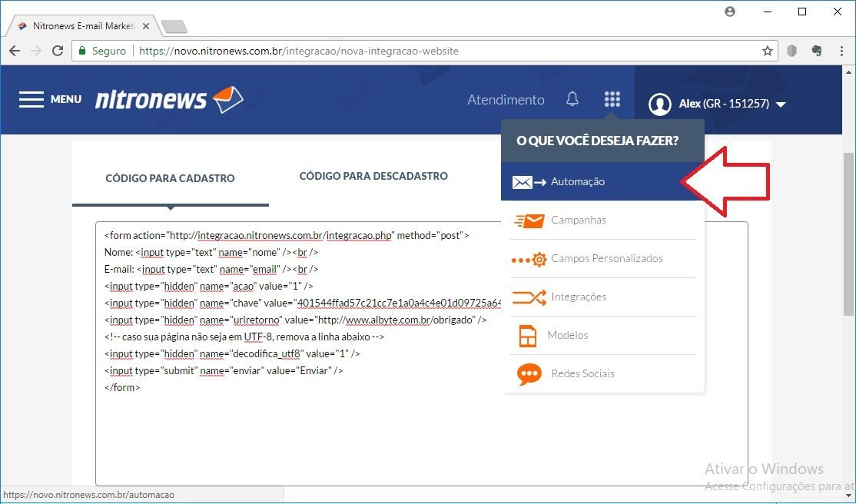Screen dimensions: 856x504
Task: Click the shield extension icon
Action: click(791, 51)
